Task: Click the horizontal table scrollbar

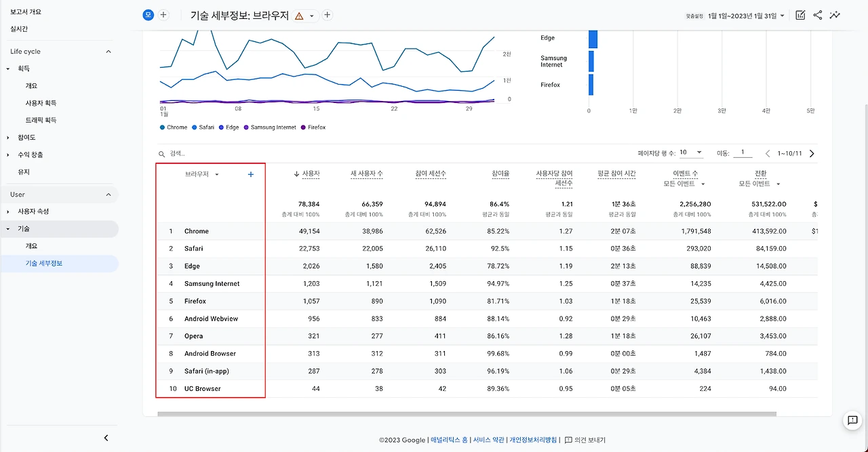Action: pos(467,413)
